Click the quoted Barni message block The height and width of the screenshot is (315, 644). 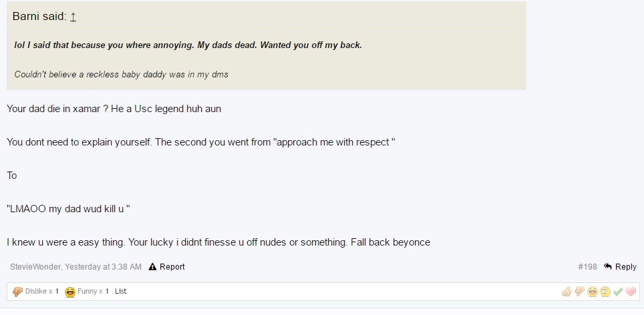coord(266,45)
